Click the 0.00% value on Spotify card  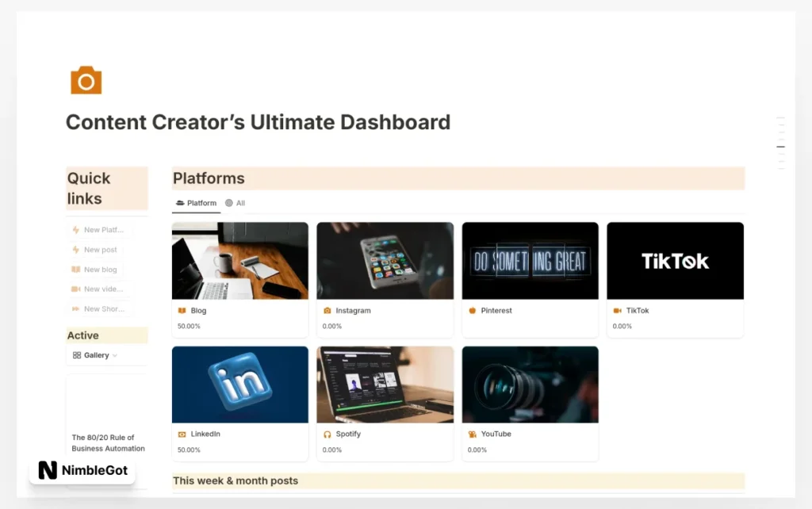[x=332, y=450]
